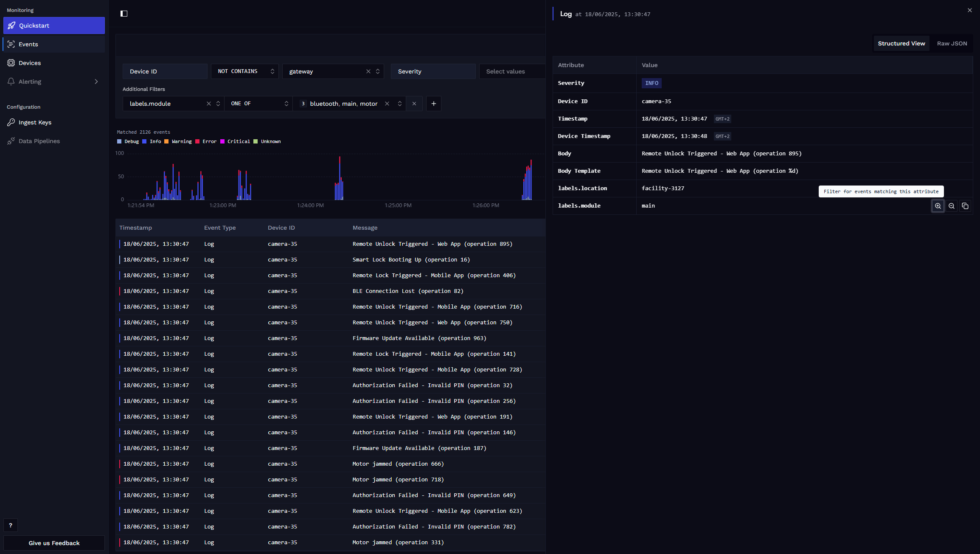Toggle Error series in chart legend
Viewport: 980px width, 554px height.
click(x=206, y=141)
